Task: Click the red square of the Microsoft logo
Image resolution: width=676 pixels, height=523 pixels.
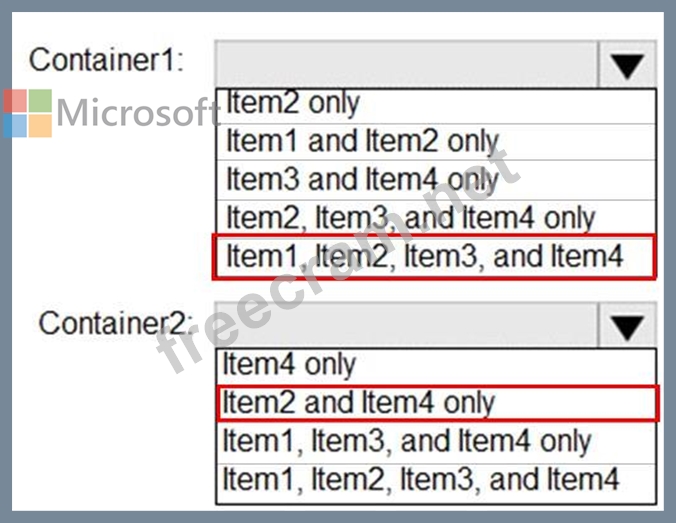Action: 16,101
